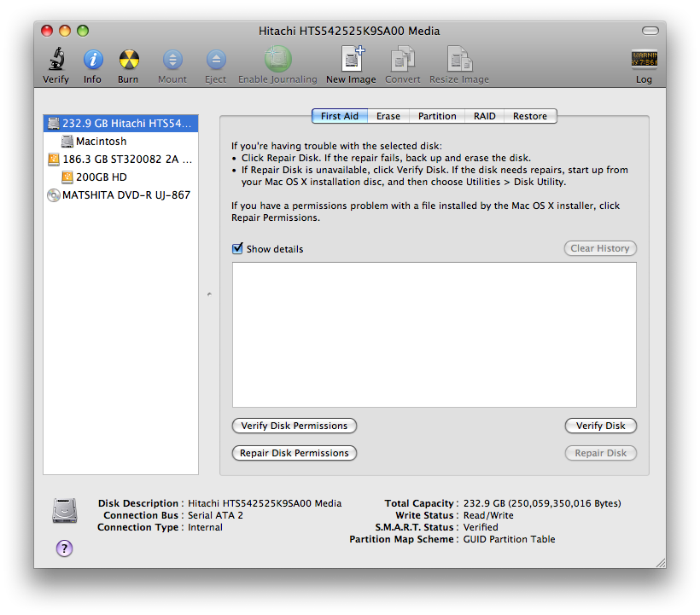Click the 'GUID Partition Table' value

click(509, 539)
